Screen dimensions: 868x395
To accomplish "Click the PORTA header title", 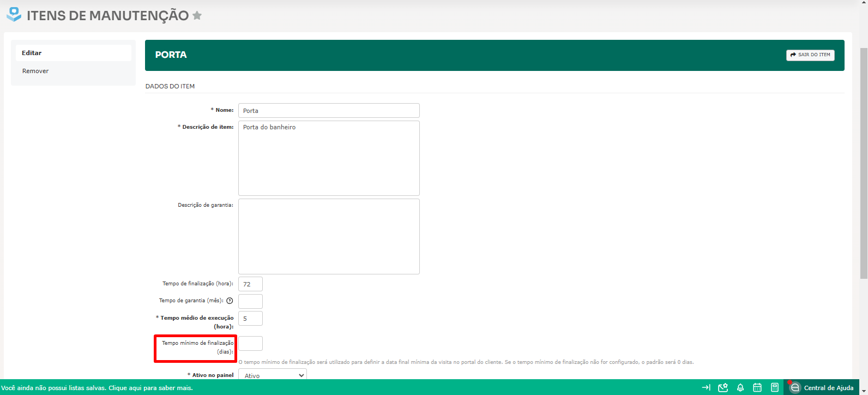I will click(x=171, y=55).
